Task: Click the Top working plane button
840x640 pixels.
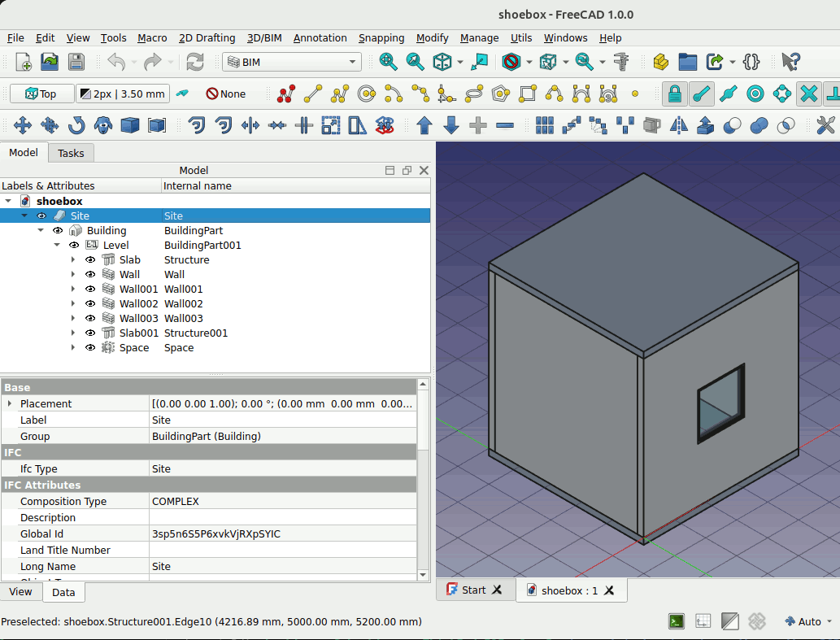Action: [x=41, y=94]
